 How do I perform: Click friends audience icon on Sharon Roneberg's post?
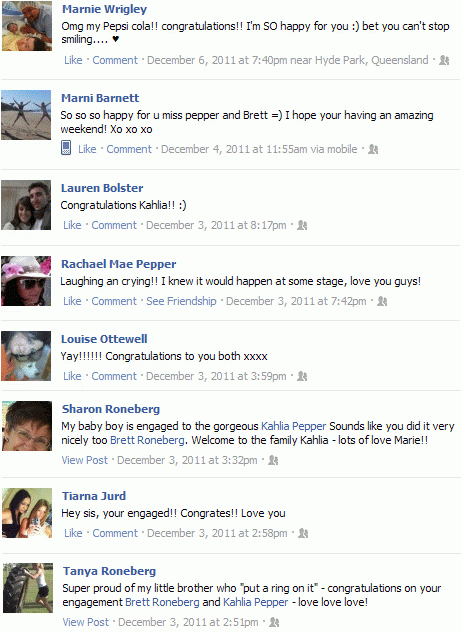coord(273,460)
